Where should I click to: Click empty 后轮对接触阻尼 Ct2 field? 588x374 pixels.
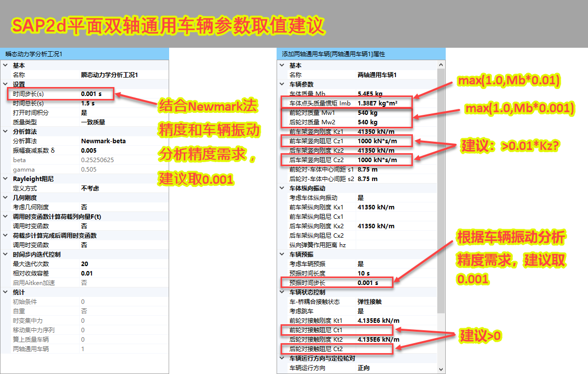coord(396,349)
